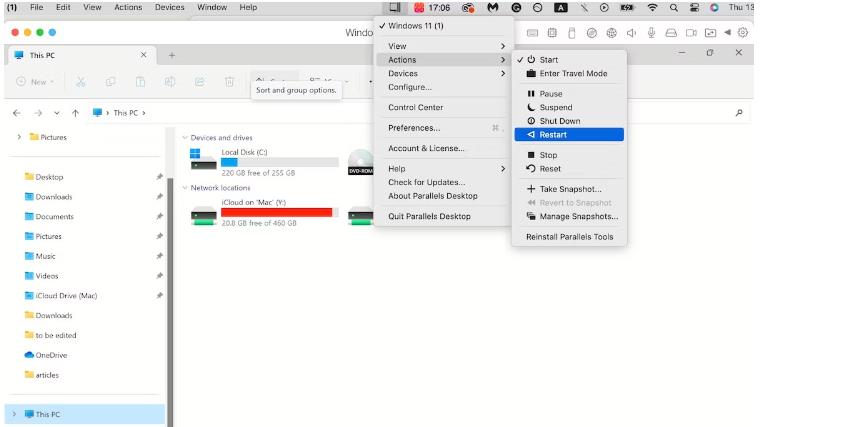854x427 pixels.
Task: Collapse the Devices and drives group
Action: click(185, 138)
